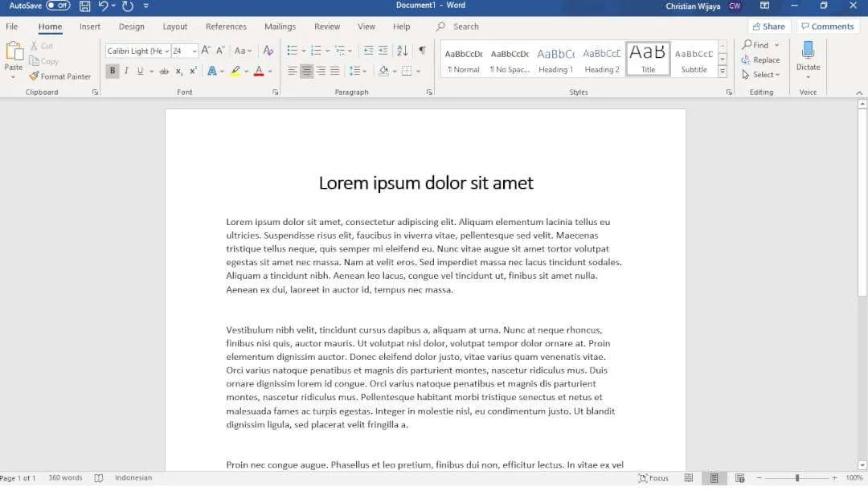Image resolution: width=868 pixels, height=491 pixels.
Task: Increase paragraph indent
Action: tap(383, 51)
